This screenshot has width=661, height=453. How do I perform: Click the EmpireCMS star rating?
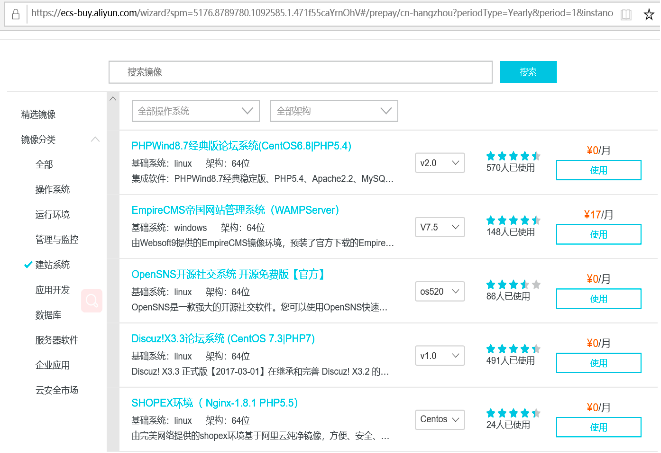pos(513,220)
